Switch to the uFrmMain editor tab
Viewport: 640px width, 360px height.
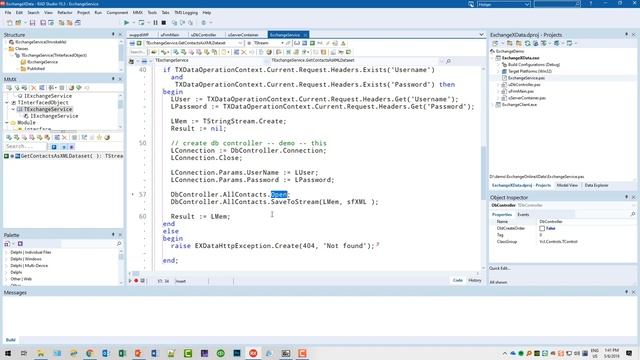(x=170, y=35)
